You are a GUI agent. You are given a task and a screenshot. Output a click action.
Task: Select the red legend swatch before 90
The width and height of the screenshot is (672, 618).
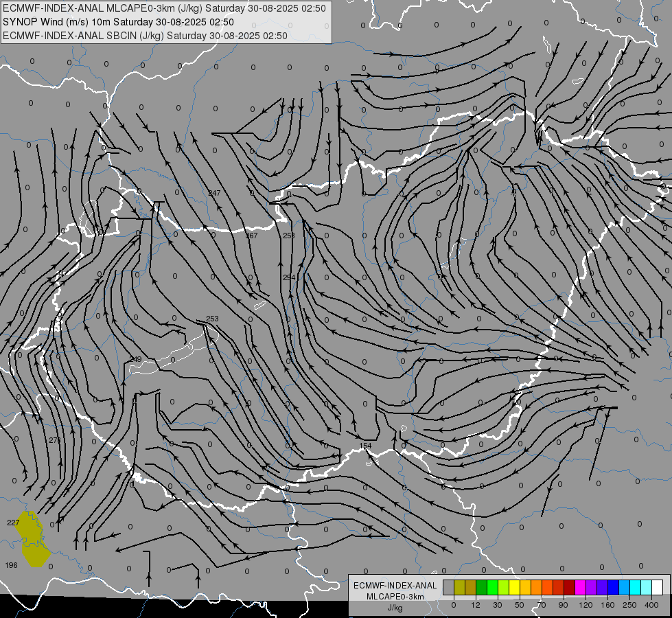point(559,587)
